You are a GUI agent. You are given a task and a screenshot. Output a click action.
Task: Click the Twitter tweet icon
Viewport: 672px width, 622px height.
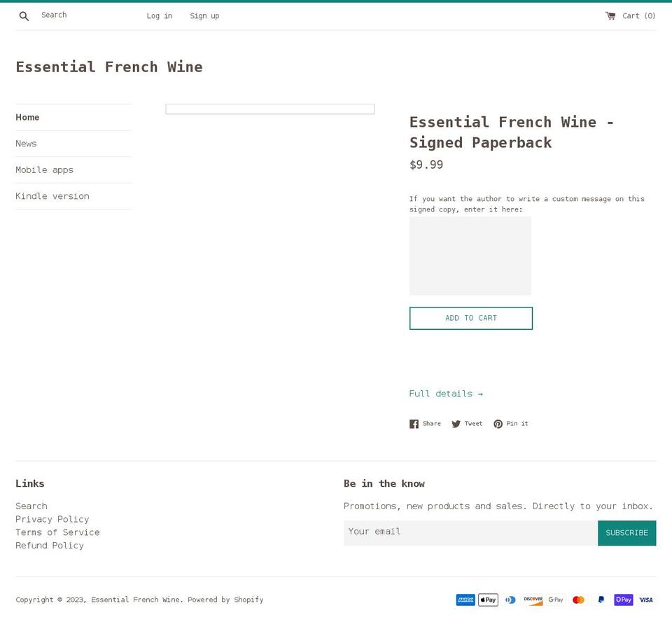point(456,424)
